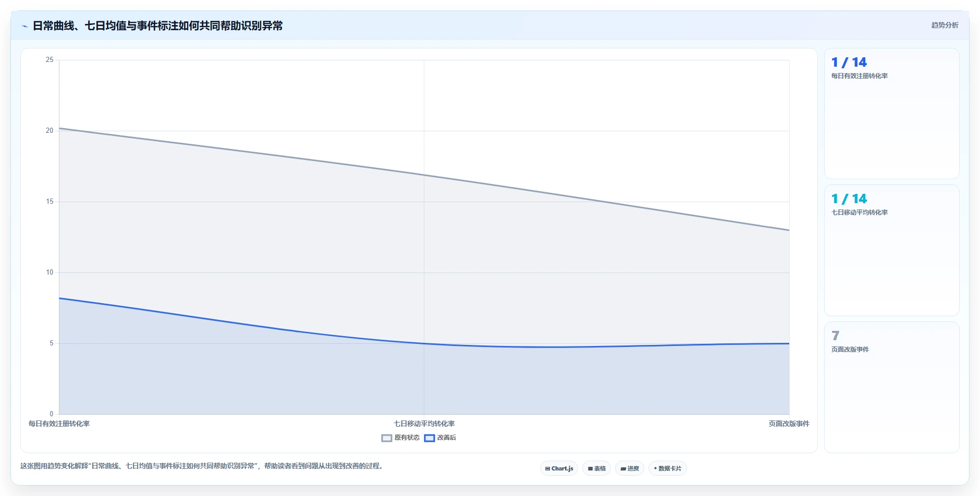Click the y-axis tick label 0
Image resolution: width=980 pixels, height=496 pixels.
[x=52, y=414]
